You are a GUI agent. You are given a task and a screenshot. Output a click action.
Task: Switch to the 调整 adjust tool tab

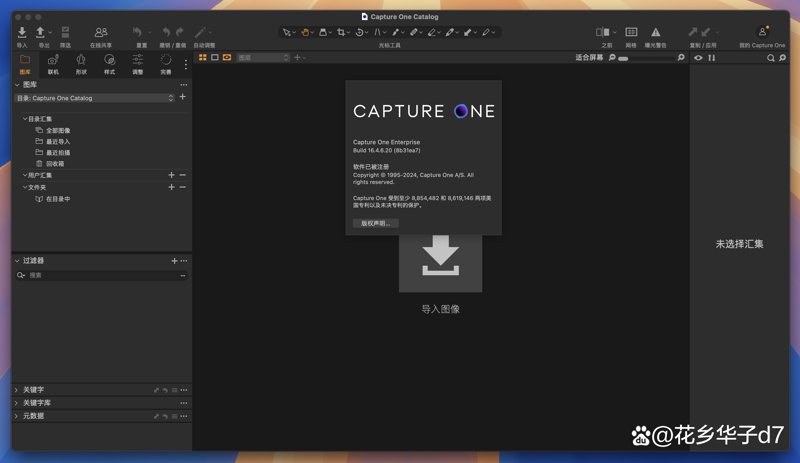click(138, 64)
